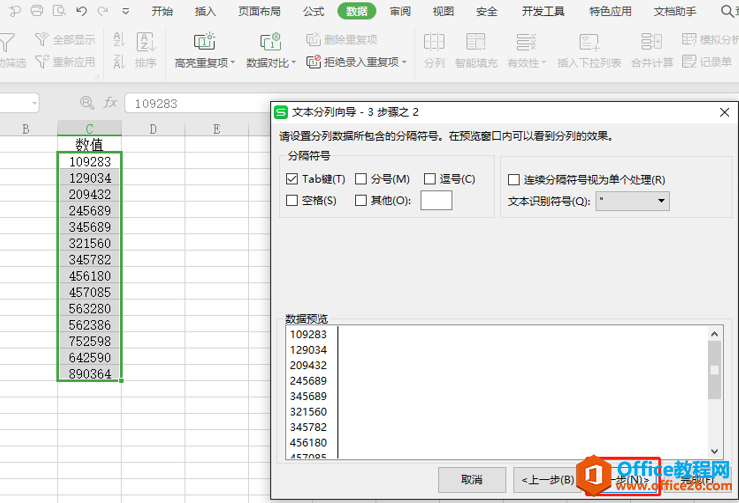This screenshot has width=739, height=503.
Task: Click the 其他 custom delimiter input box
Action: click(436, 200)
